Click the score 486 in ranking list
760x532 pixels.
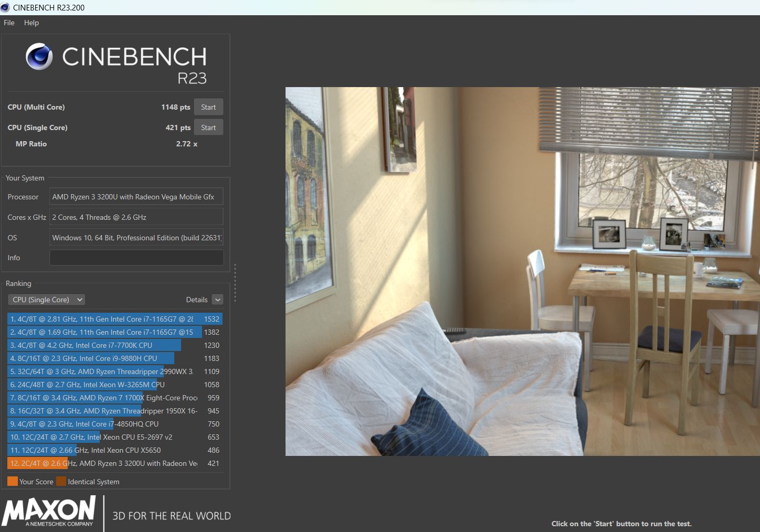click(214, 450)
